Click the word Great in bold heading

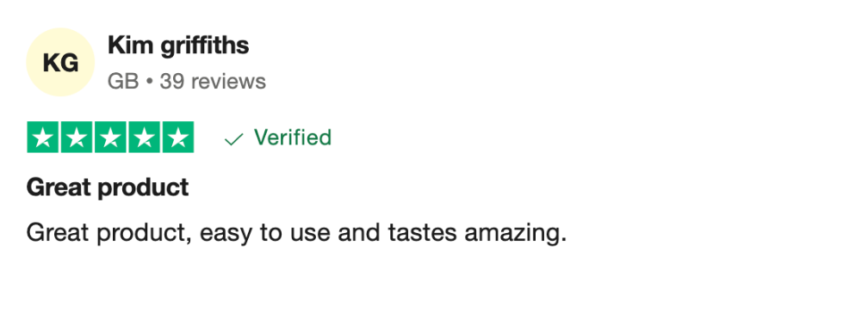pos(59,187)
